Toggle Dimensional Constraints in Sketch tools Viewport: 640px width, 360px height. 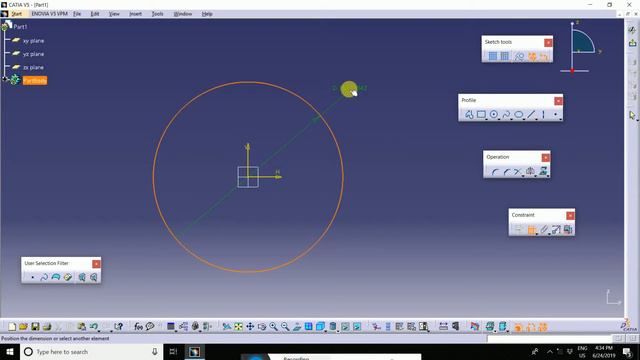(x=544, y=56)
